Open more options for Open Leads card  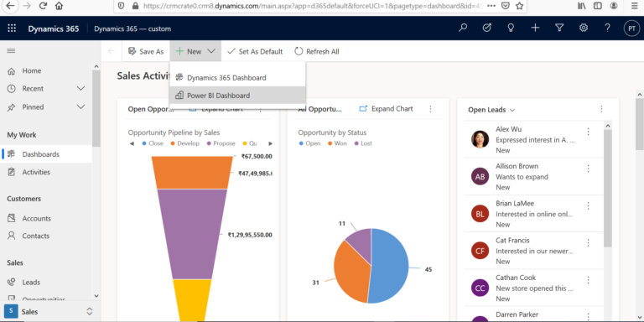tap(601, 109)
